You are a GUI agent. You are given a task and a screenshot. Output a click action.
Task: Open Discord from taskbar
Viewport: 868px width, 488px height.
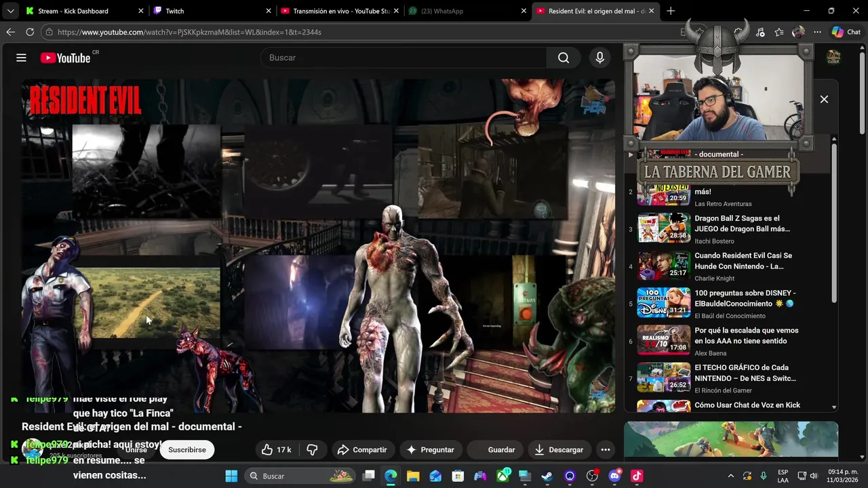point(614,476)
